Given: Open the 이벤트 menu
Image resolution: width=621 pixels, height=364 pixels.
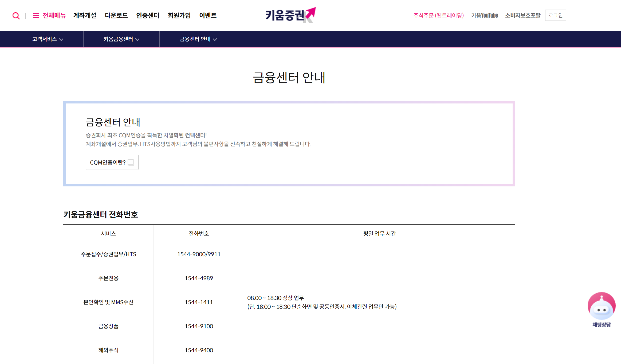Looking at the screenshot, I should click(208, 15).
